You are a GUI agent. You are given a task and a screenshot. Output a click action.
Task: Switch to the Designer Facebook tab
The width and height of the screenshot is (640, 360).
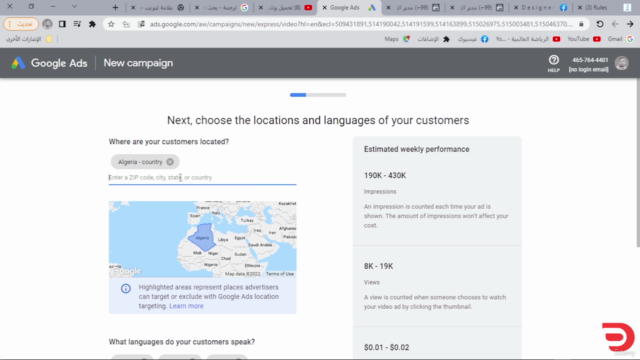tap(541, 7)
